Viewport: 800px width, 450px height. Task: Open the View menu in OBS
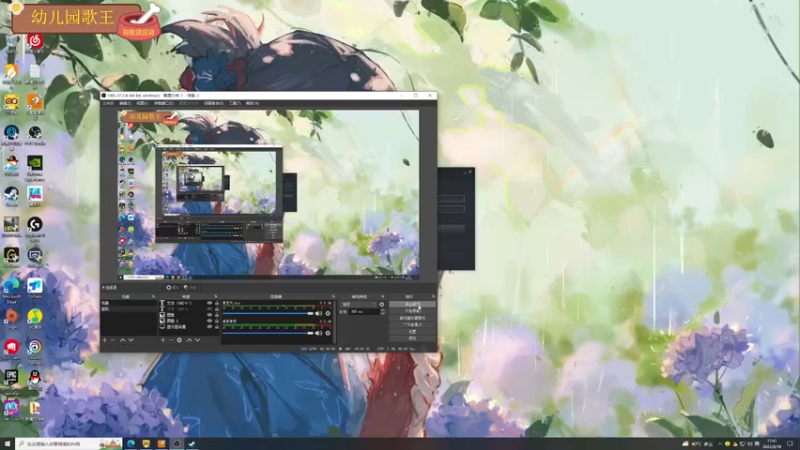142,103
